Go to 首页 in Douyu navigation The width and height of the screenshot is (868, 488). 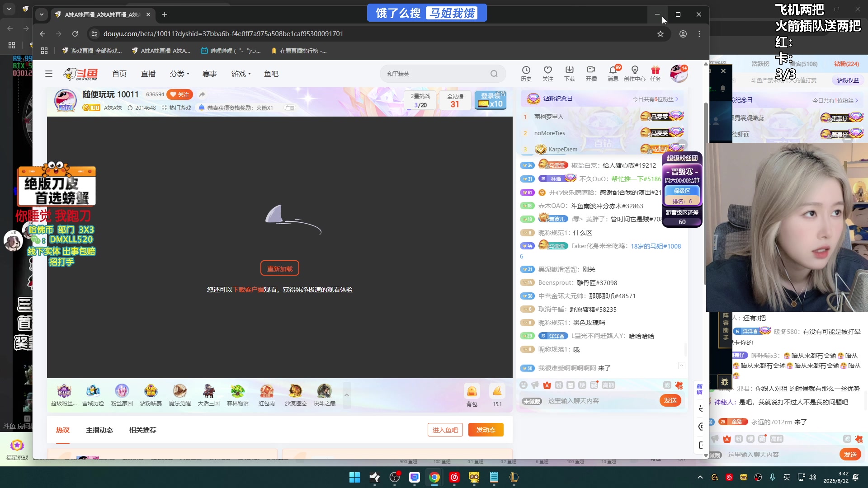point(119,74)
